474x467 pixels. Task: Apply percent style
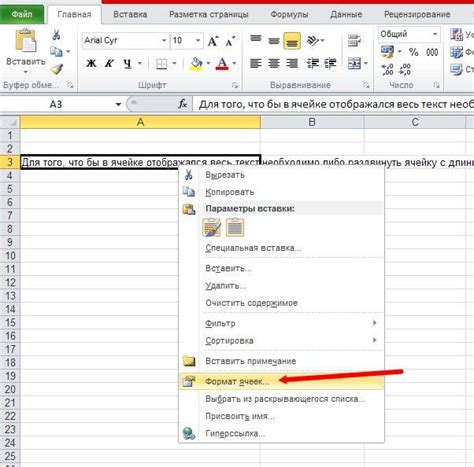(413, 52)
